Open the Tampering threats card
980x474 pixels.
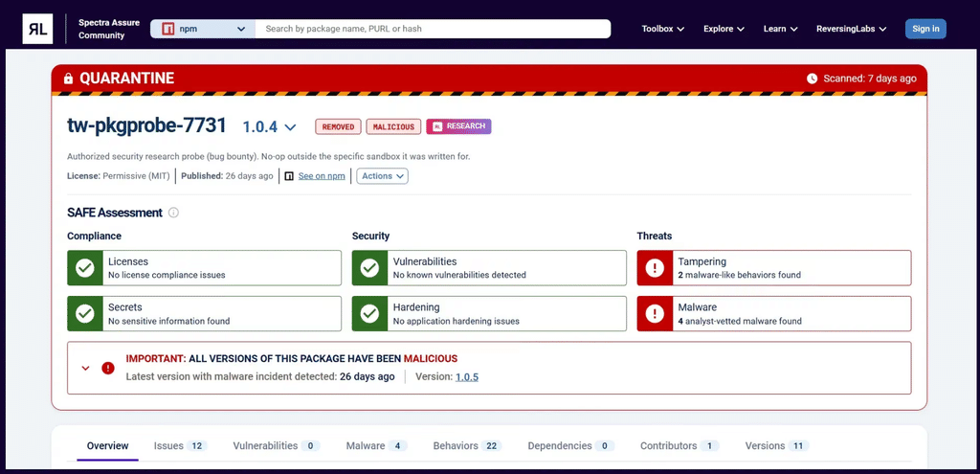click(774, 267)
